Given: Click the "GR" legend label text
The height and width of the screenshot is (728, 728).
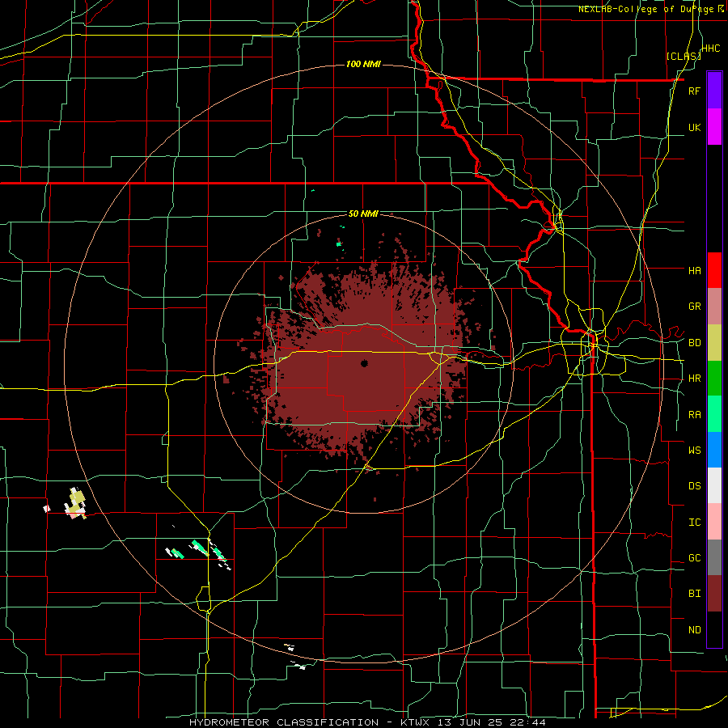Looking at the screenshot, I should coord(694,307).
